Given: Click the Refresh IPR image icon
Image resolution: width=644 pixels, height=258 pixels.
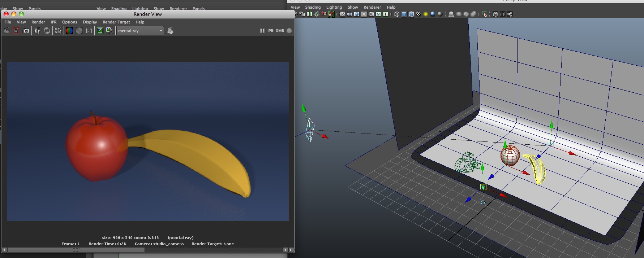Looking at the screenshot, I should (x=47, y=31).
